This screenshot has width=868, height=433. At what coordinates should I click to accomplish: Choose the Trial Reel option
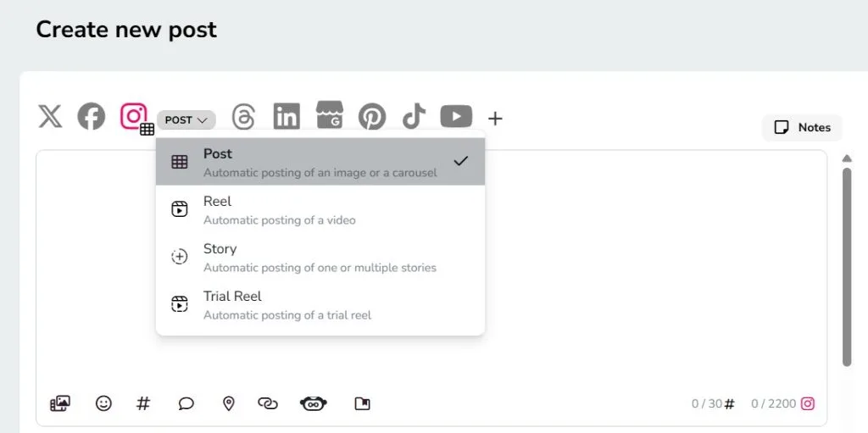click(x=320, y=304)
